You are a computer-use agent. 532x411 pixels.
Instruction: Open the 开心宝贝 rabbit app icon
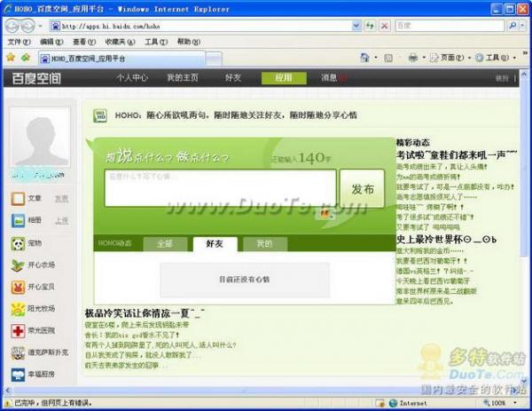18,288
